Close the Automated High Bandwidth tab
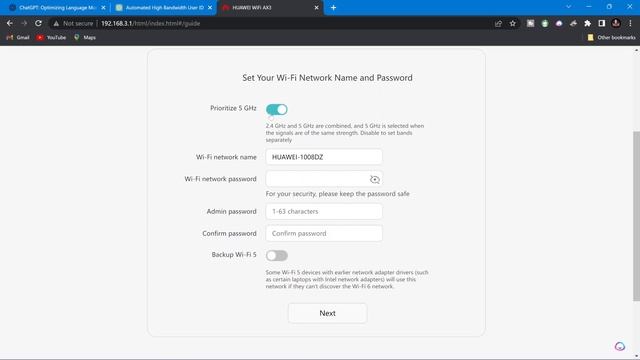 tap(210, 8)
